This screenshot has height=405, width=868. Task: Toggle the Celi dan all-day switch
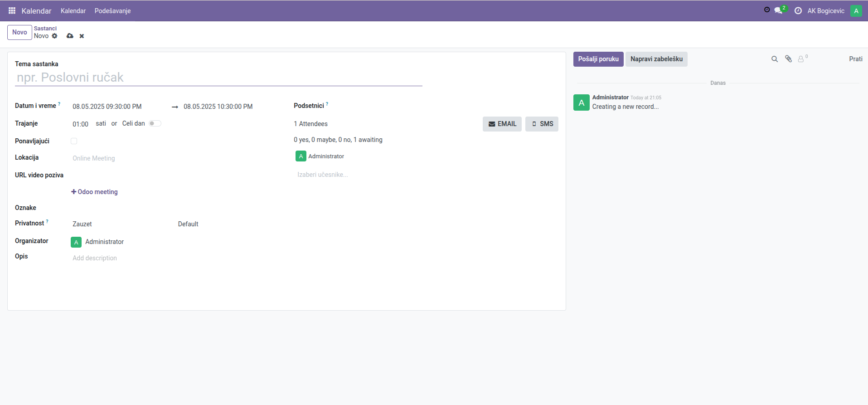155,123
